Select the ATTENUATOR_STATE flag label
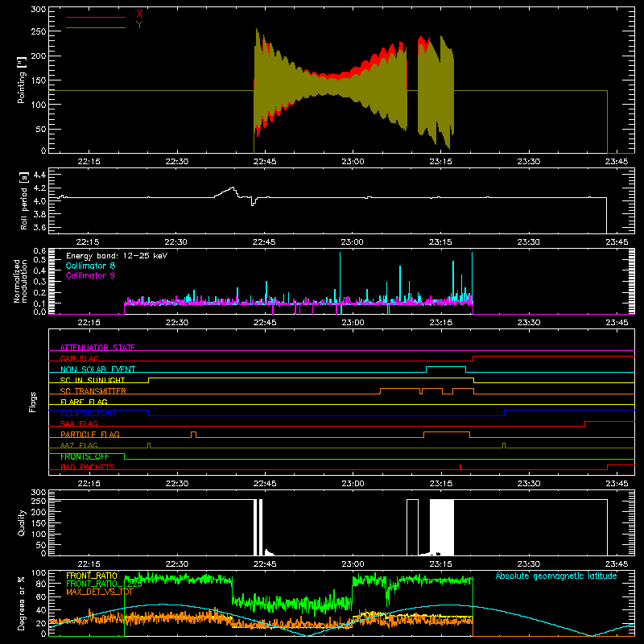This screenshot has width=644, height=644. tap(97, 348)
